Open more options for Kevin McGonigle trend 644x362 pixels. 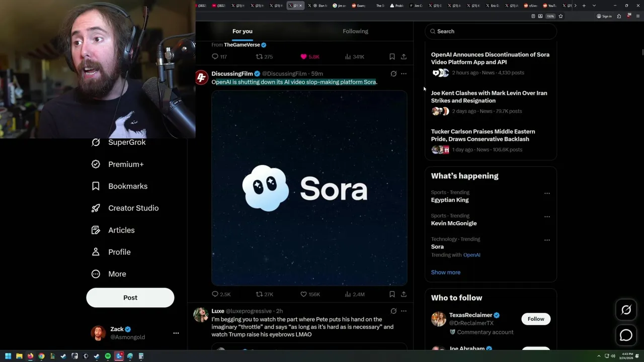point(547,217)
